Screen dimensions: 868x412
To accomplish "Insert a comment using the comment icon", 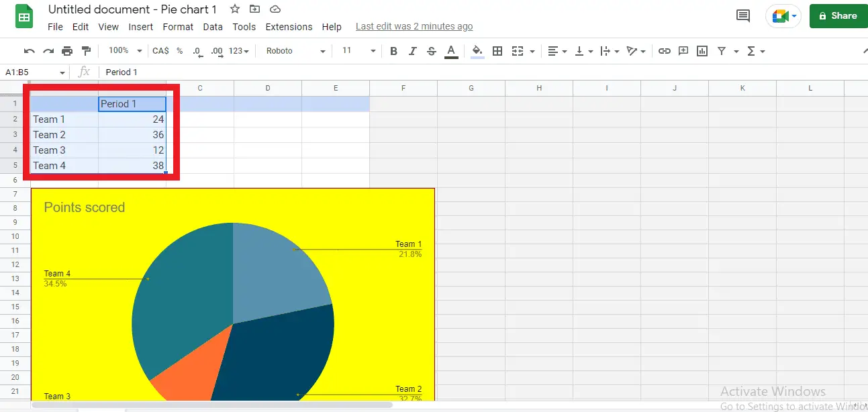I will [683, 51].
